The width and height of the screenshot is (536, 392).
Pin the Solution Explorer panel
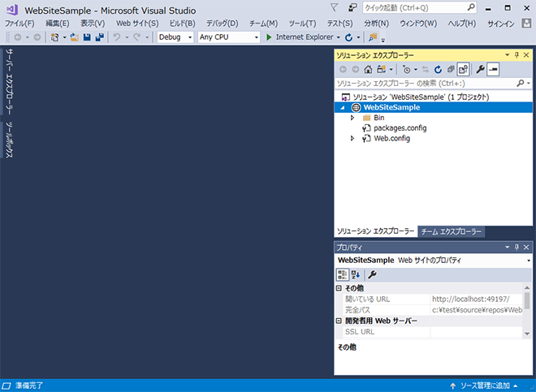517,55
